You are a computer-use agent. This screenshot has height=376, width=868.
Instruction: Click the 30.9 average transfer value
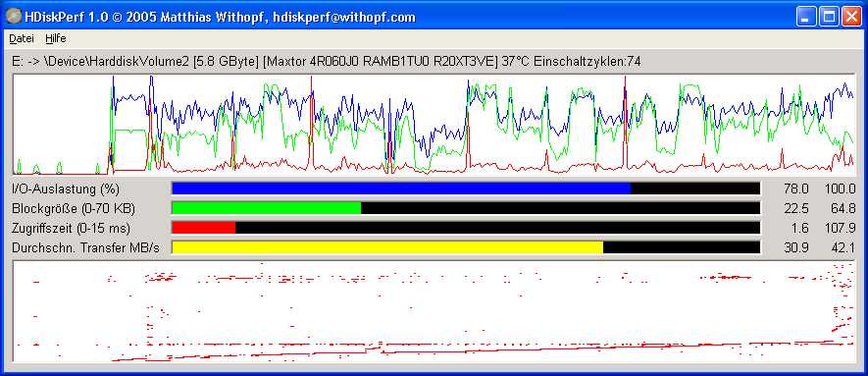coord(796,248)
